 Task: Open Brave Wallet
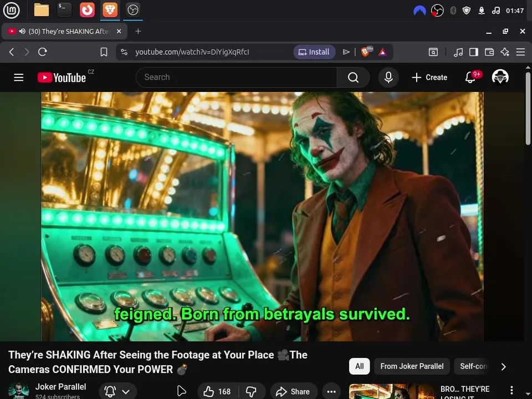489,52
